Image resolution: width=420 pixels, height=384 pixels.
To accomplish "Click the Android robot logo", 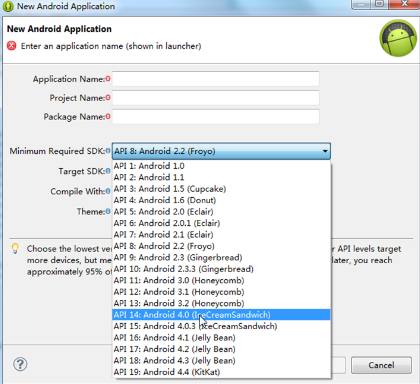I will pyautogui.click(x=398, y=38).
